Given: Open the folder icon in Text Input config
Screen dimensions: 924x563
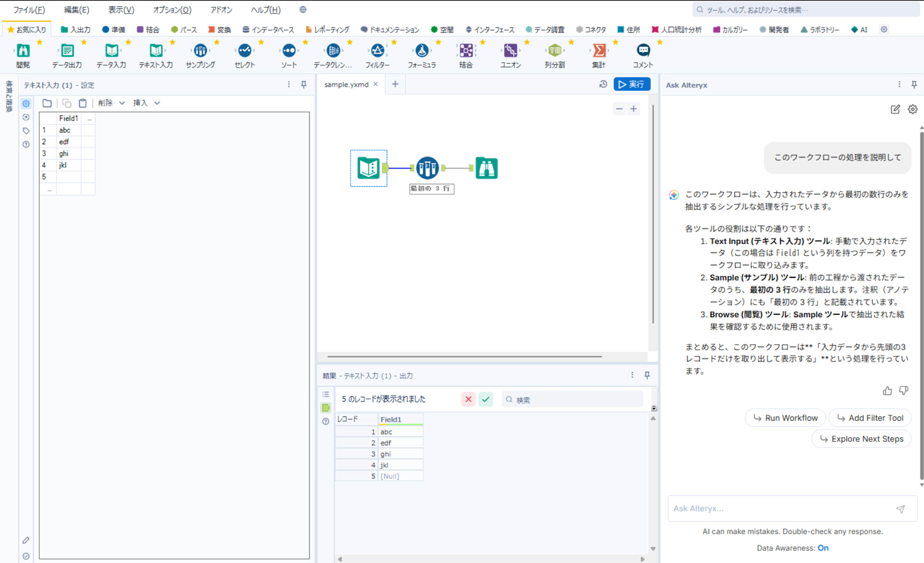Looking at the screenshot, I should click(47, 103).
